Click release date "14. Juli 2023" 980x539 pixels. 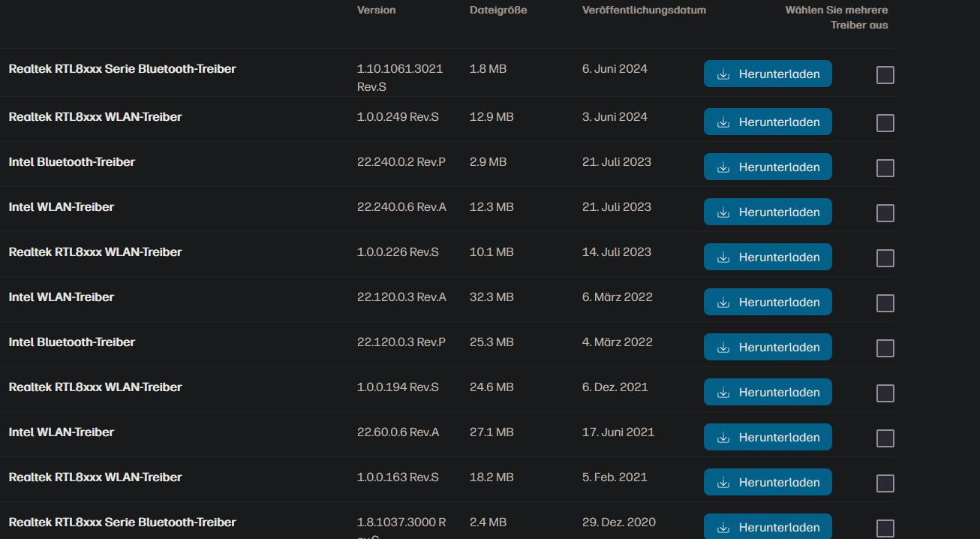[x=617, y=252]
